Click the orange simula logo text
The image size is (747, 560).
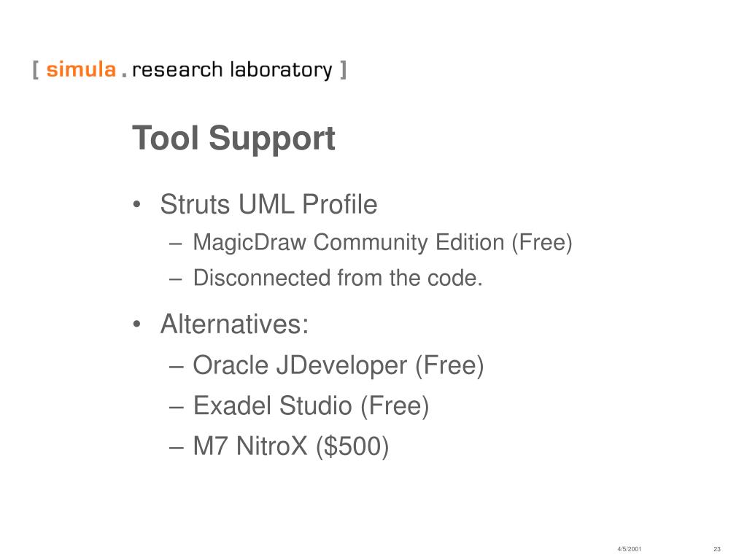coord(81,69)
